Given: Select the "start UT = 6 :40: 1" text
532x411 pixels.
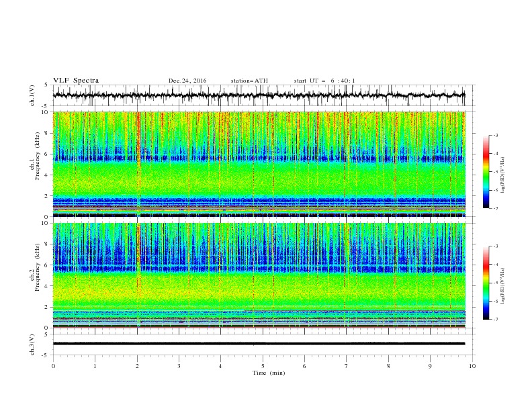Looking at the screenshot, I should pos(324,81).
